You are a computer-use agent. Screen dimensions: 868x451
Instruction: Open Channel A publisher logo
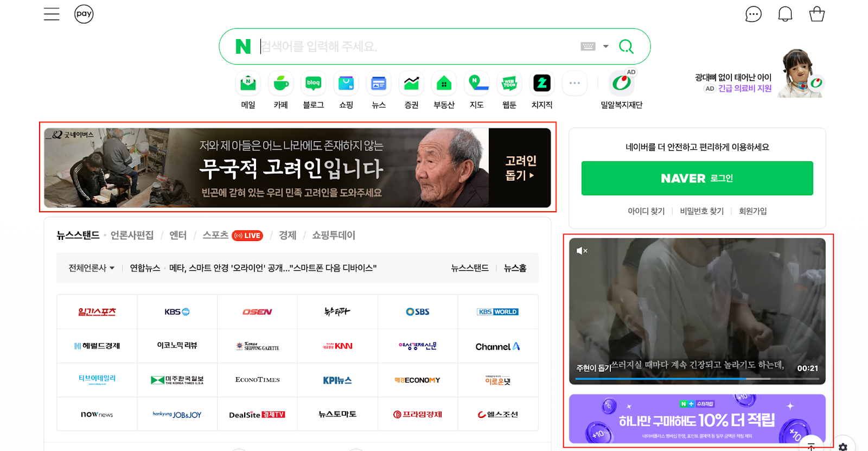498,346
